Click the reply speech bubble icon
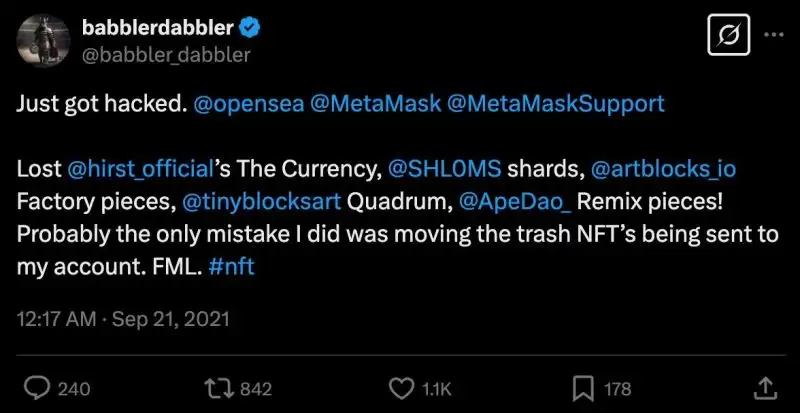 point(37,388)
